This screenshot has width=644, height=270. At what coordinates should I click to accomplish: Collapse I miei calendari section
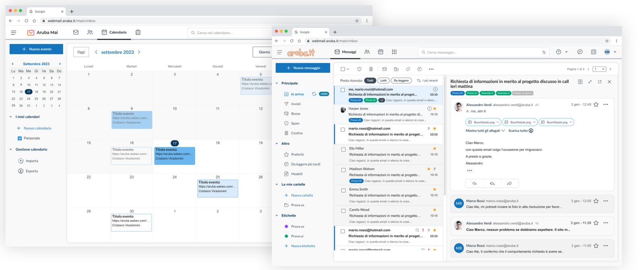10,117
